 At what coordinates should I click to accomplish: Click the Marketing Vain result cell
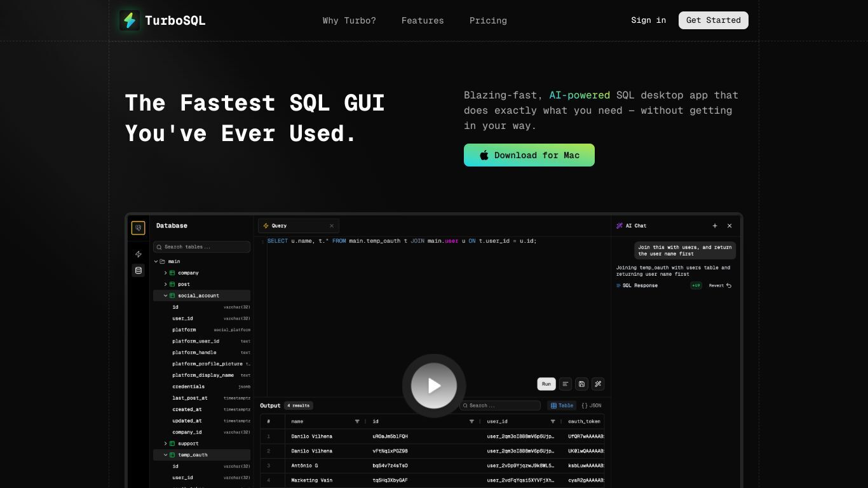pos(312,480)
